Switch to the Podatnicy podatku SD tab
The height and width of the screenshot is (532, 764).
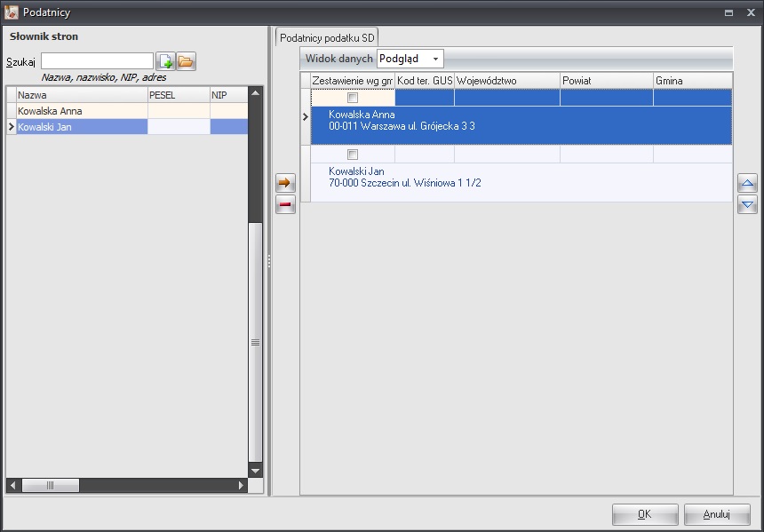coord(327,37)
